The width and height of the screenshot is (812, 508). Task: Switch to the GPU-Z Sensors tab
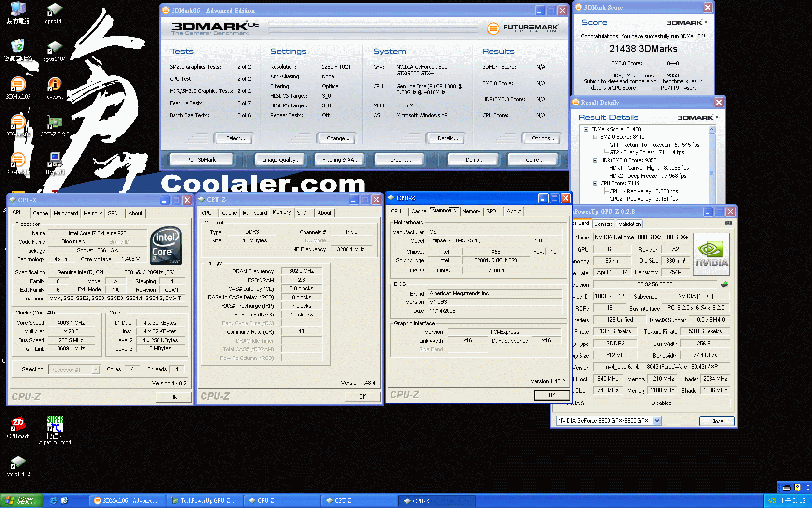click(x=603, y=224)
